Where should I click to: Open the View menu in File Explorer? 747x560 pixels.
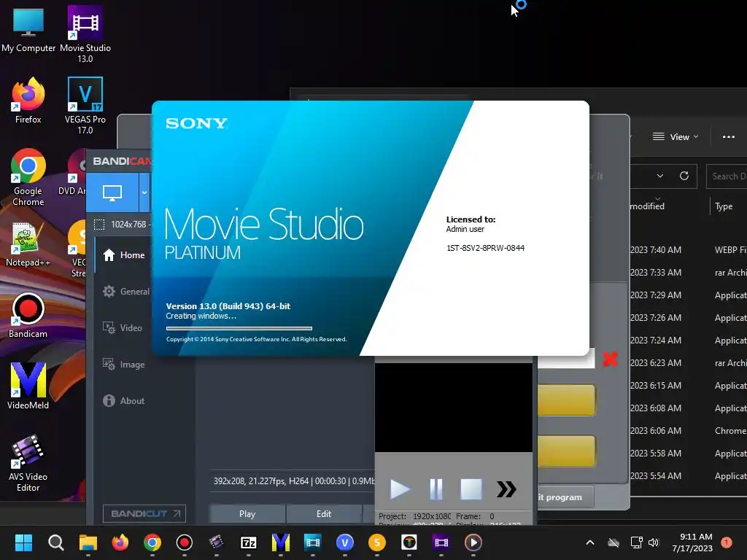pyautogui.click(x=675, y=137)
